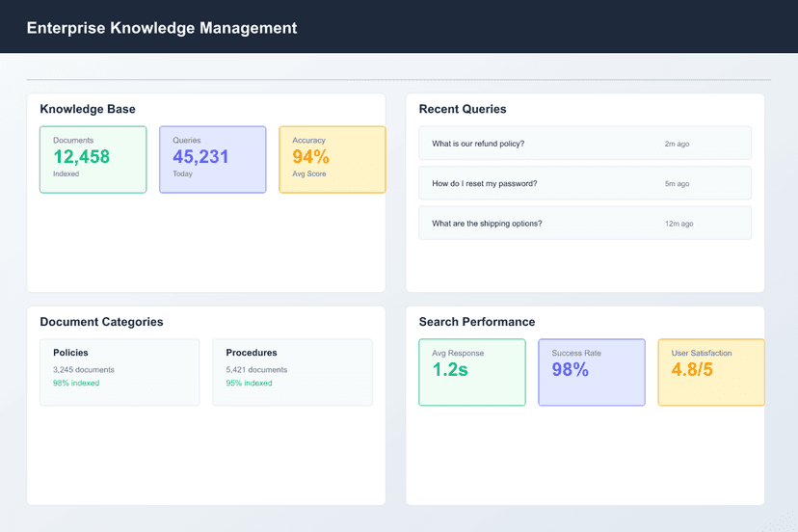Open the Procedures category card

coord(292,372)
